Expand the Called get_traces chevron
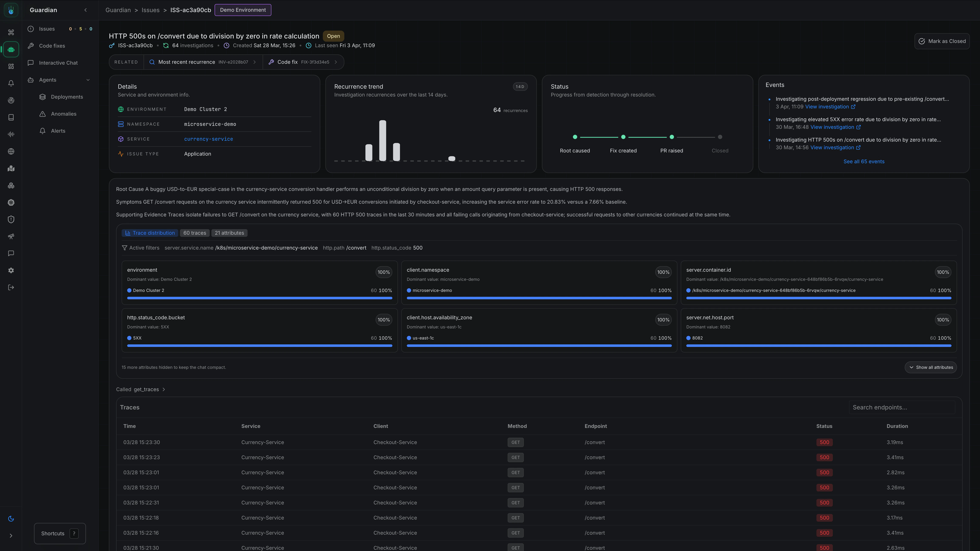The height and width of the screenshot is (551, 980). pyautogui.click(x=164, y=389)
